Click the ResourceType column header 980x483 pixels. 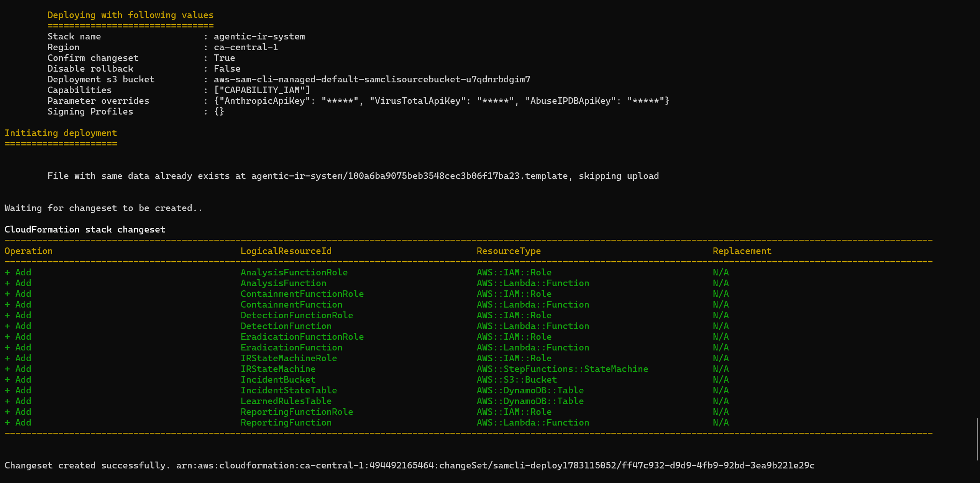tap(509, 251)
